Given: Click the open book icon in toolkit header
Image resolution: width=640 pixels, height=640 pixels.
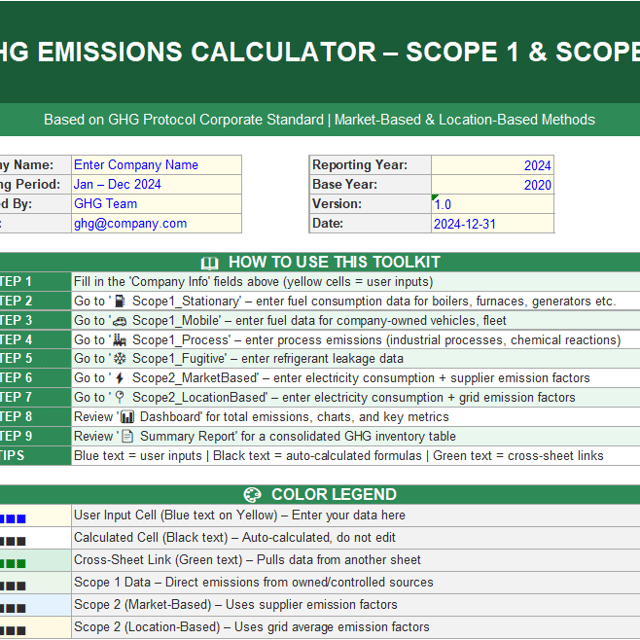Looking at the screenshot, I should pos(209,263).
